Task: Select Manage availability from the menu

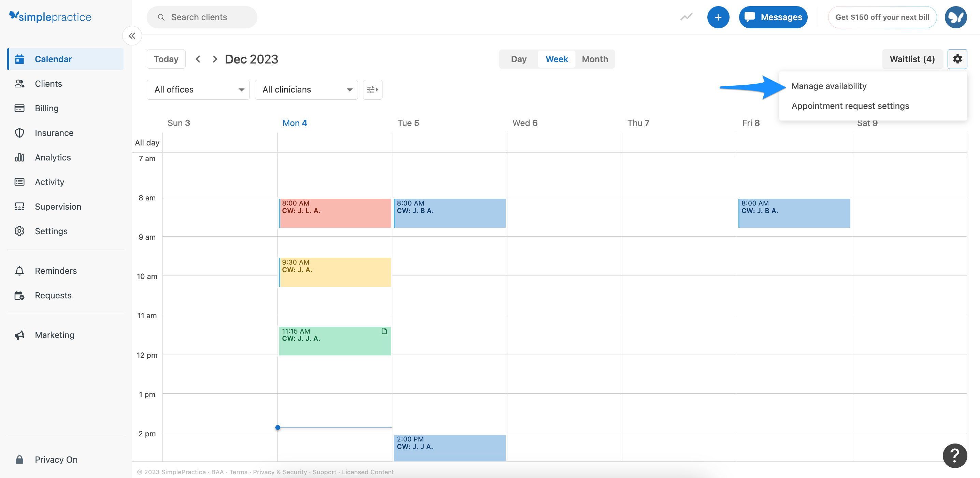Action: pos(828,86)
